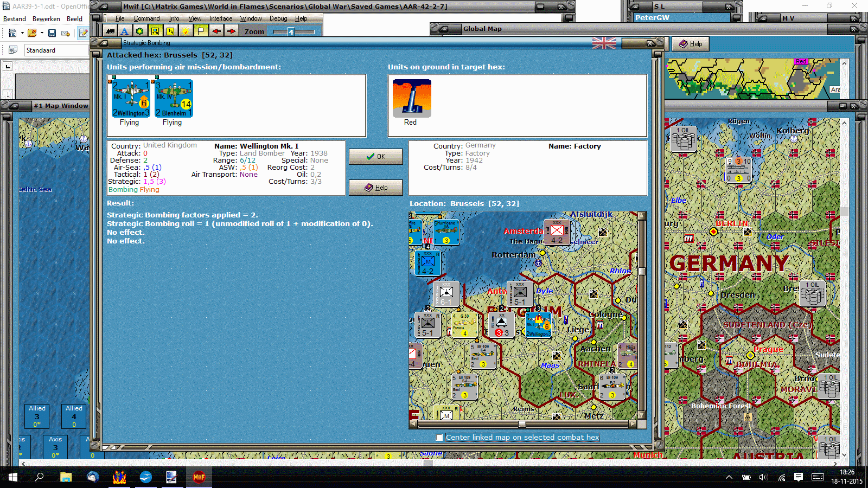
Task: Click the 4-2 naval unit near Rotterdam
Action: 427,262
